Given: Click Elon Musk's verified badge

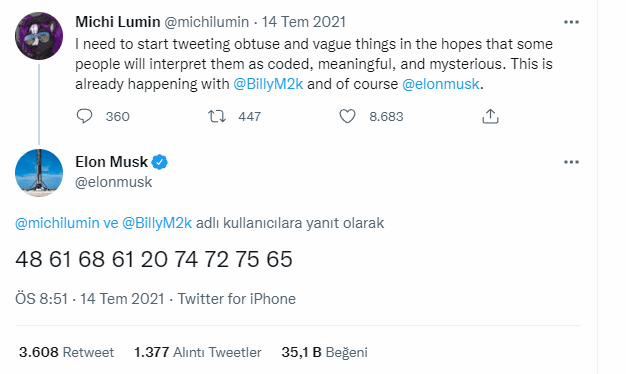Looking at the screenshot, I should point(160,162).
